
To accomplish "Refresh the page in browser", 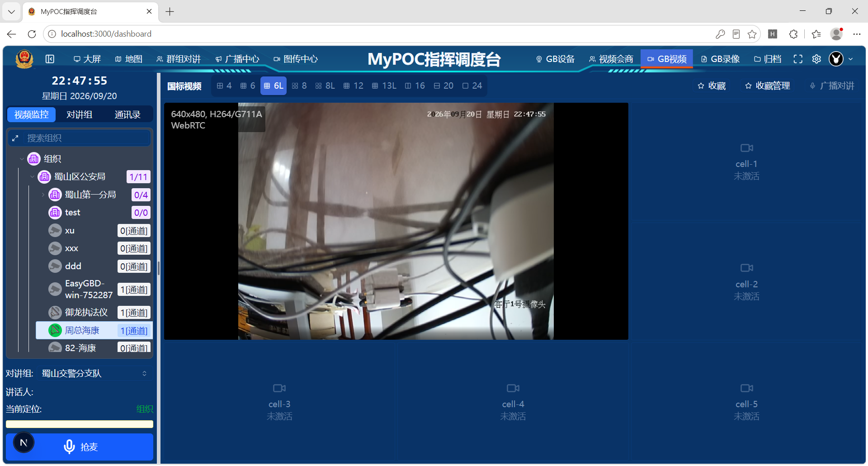I will [x=32, y=34].
